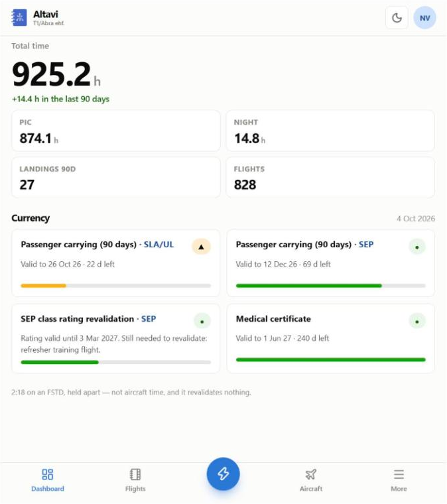Screen dimensions: 447x504
Task: Click the green status dot on Medical certificate card
Action: (416, 321)
